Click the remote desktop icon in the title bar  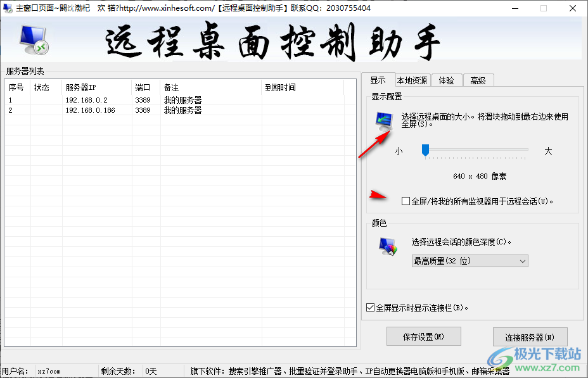(6, 8)
